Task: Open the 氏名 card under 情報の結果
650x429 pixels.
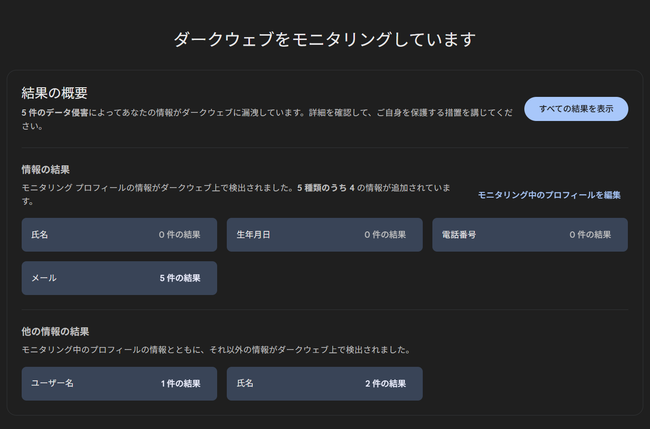Action: [119, 235]
